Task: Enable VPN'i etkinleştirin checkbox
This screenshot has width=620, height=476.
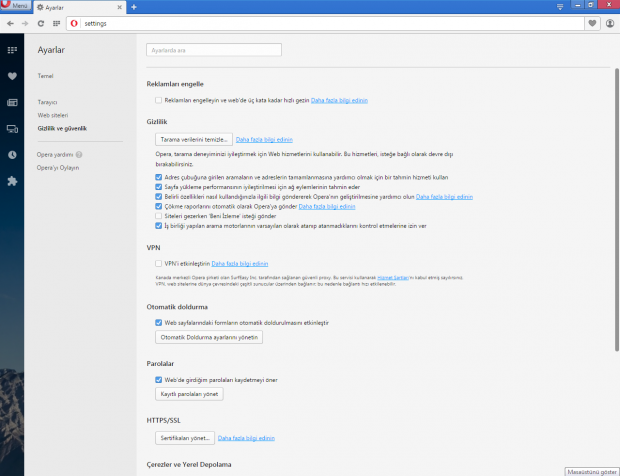Action: pyautogui.click(x=159, y=263)
